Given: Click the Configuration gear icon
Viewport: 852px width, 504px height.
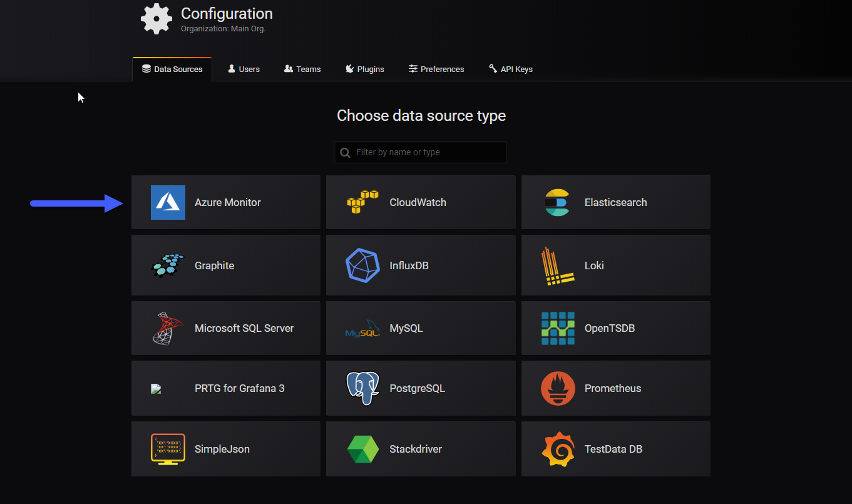Looking at the screenshot, I should (x=157, y=19).
